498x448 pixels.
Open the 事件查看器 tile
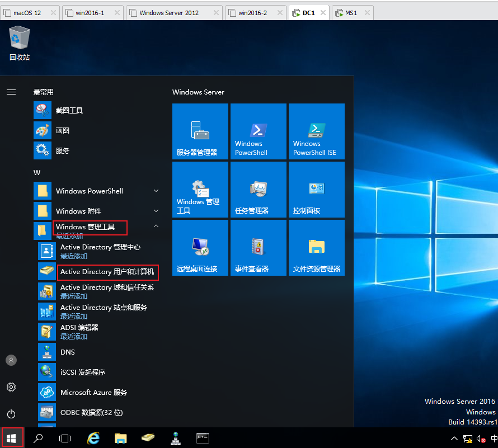click(x=258, y=248)
